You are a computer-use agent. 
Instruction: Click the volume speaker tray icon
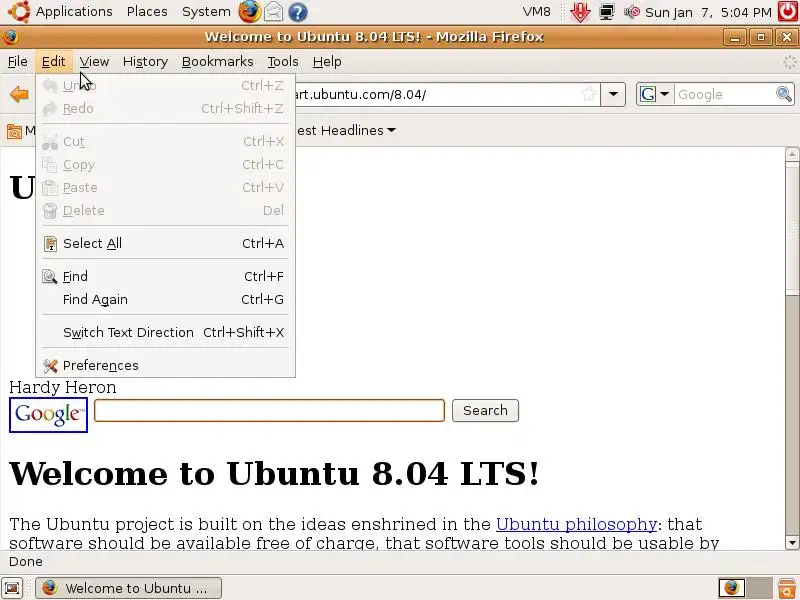(x=632, y=12)
